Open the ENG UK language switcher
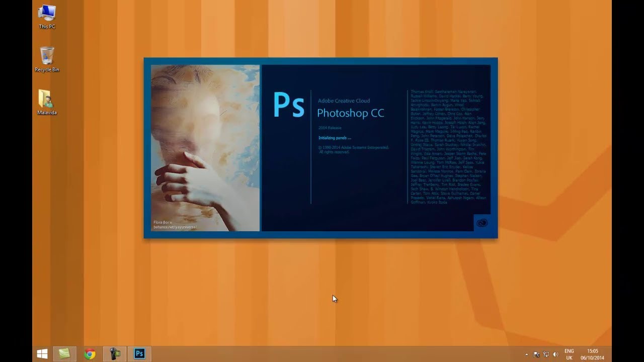 point(569,354)
